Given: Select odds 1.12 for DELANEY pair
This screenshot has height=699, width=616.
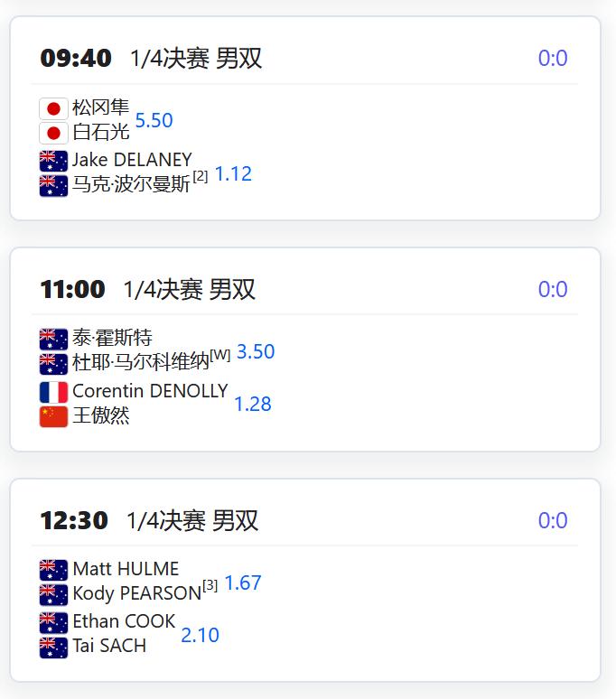Looking at the screenshot, I should tap(233, 173).
